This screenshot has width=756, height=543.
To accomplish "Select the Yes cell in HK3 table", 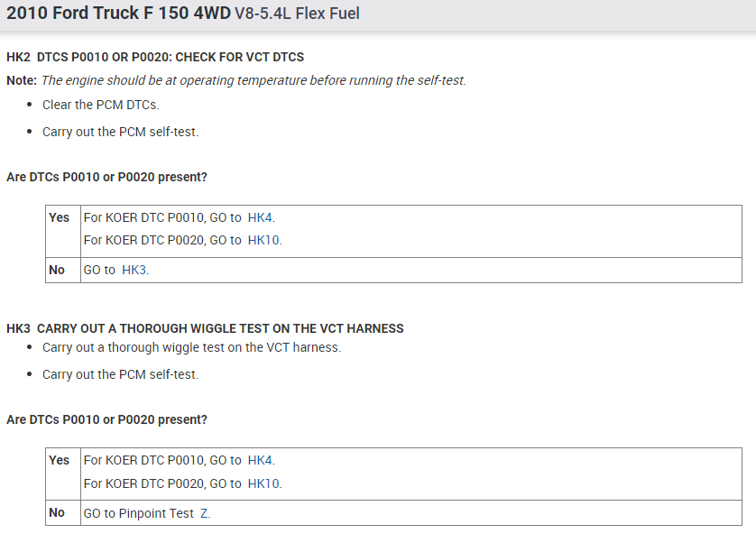I will [x=59, y=460].
